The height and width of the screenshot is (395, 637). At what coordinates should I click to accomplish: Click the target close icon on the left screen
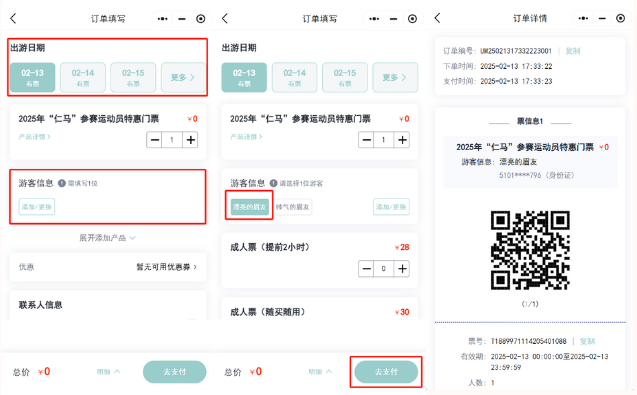click(201, 19)
